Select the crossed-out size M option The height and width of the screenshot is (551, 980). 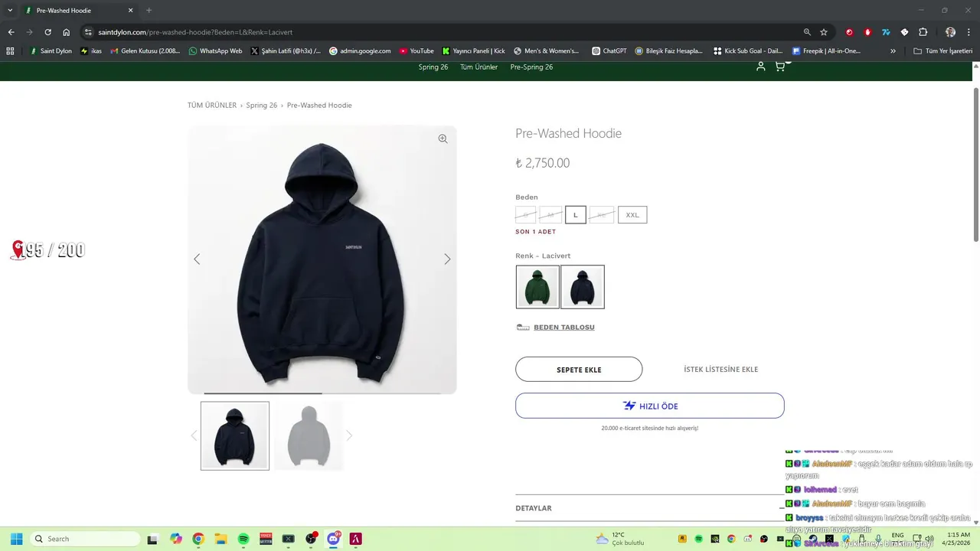(x=550, y=215)
